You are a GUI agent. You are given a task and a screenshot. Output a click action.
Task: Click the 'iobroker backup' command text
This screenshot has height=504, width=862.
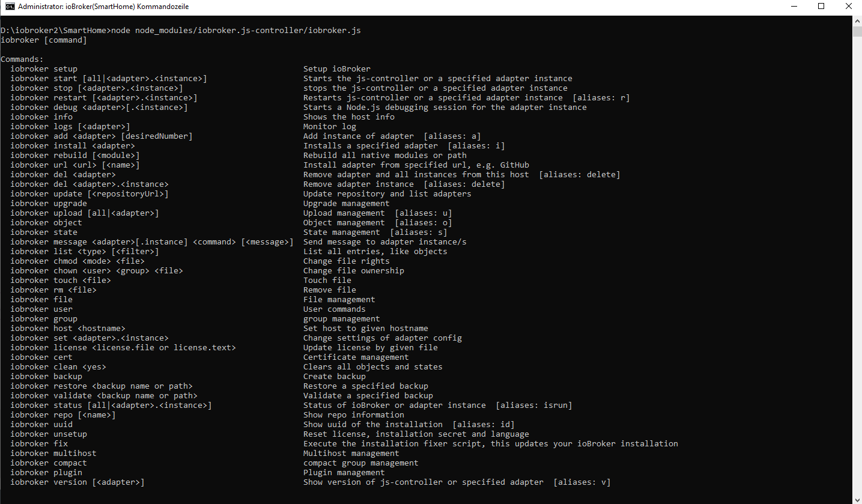[46, 377]
